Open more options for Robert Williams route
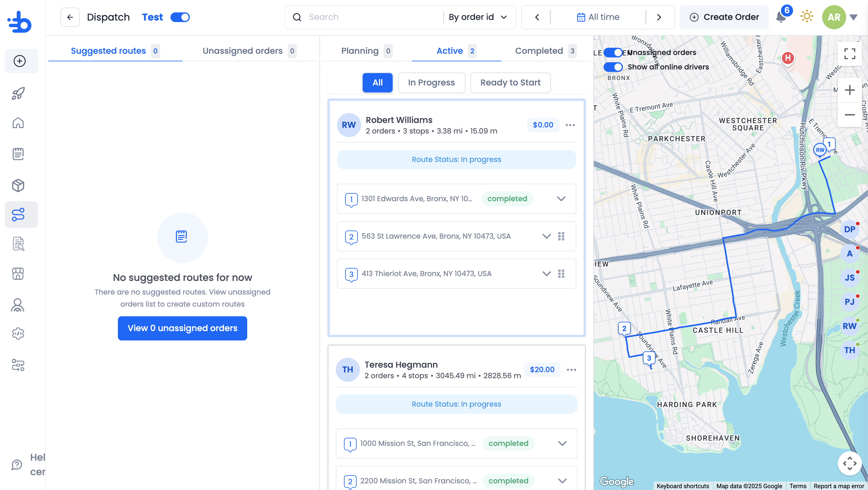Screen dimensions: 868x490 (570, 125)
